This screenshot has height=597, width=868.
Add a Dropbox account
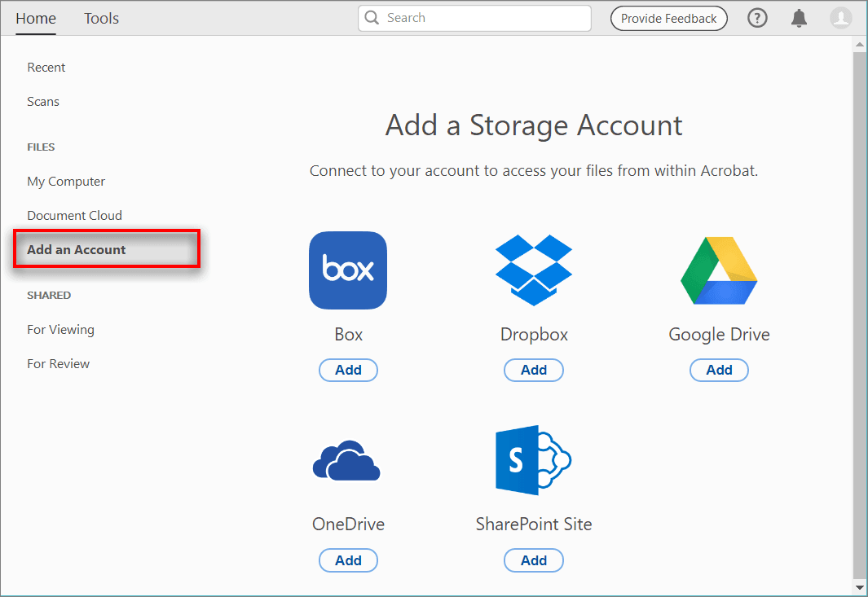click(x=534, y=370)
